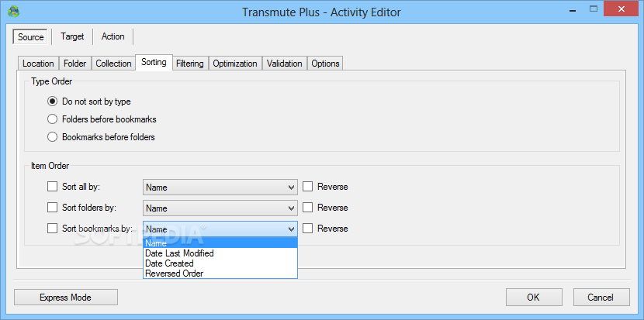
Task: Close the Activity Editor window
Action: 622,9
